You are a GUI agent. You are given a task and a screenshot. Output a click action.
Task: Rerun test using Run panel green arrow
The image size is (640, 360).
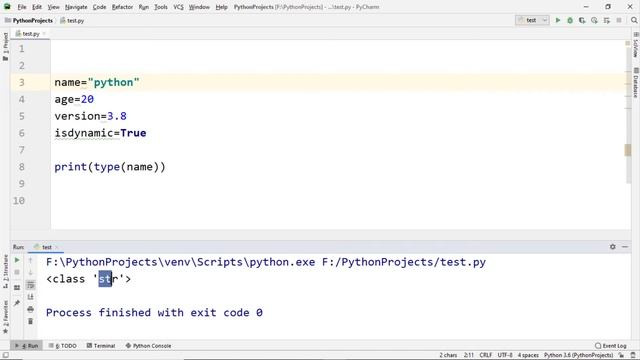click(x=17, y=260)
